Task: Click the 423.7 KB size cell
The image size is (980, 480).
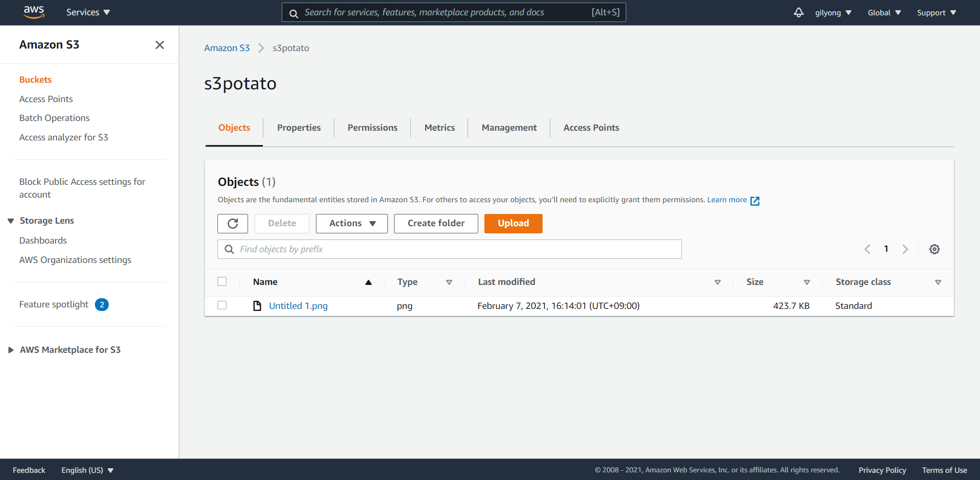Action: point(791,306)
